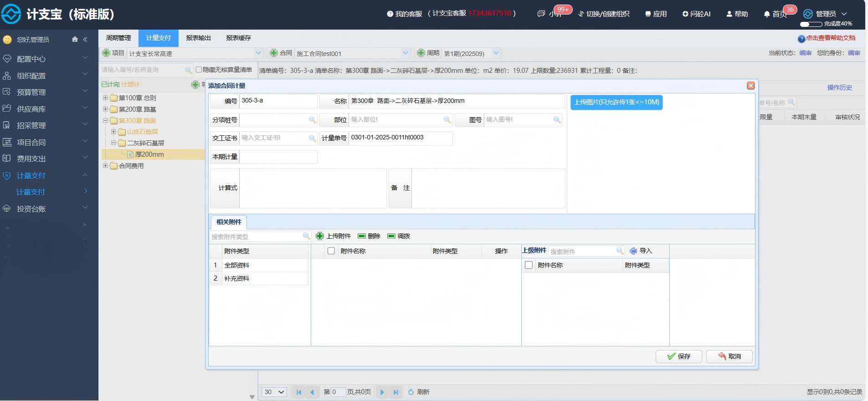Image resolution: width=868 pixels, height=401 pixels.
Task: Click search icon in 分项桩号 field
Action: pos(313,119)
